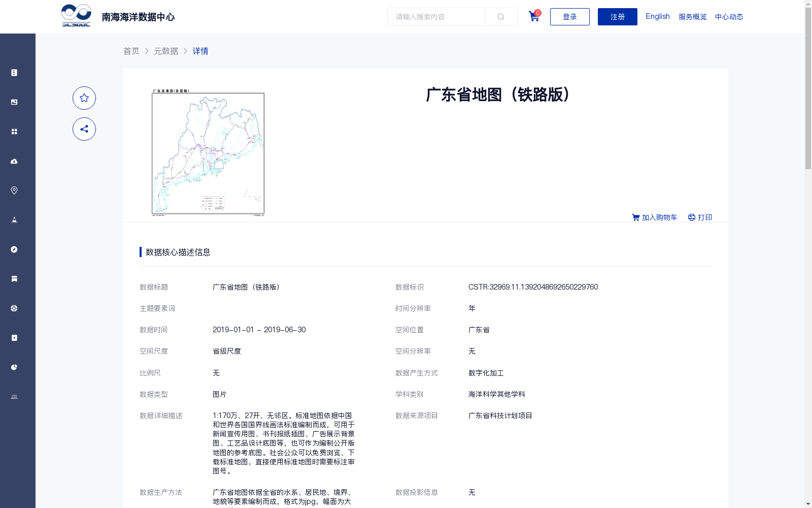
Task: Open the lifebuoy sidebar icon
Action: coord(14,308)
